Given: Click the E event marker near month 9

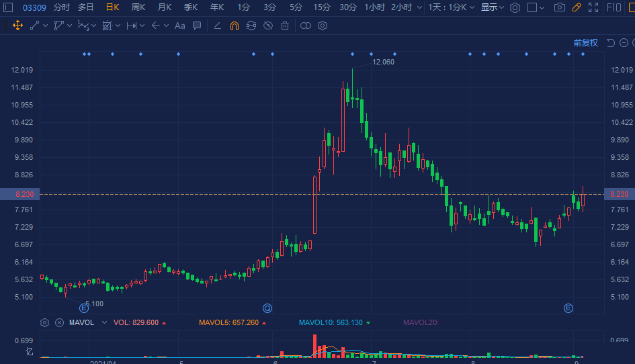Looking at the screenshot, I should (x=568, y=308).
